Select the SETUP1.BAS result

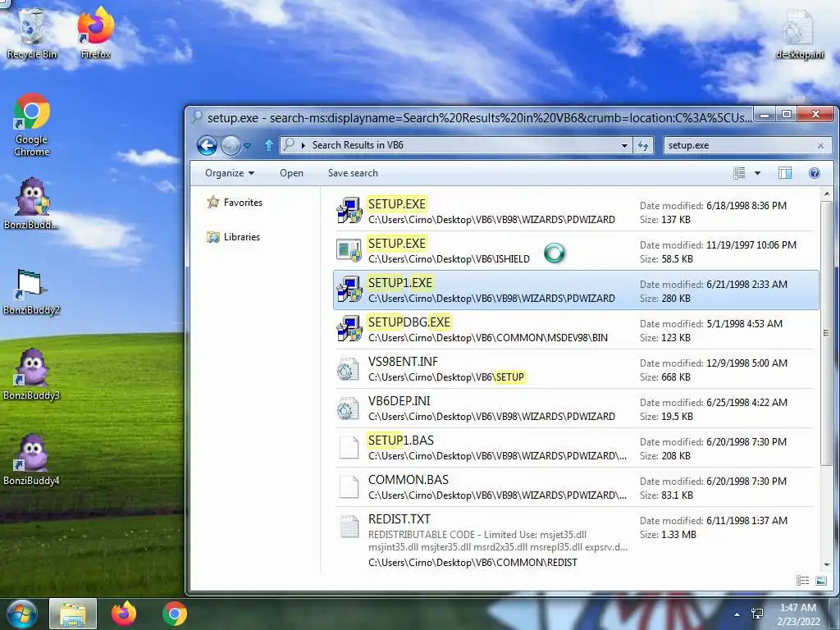coord(576,448)
